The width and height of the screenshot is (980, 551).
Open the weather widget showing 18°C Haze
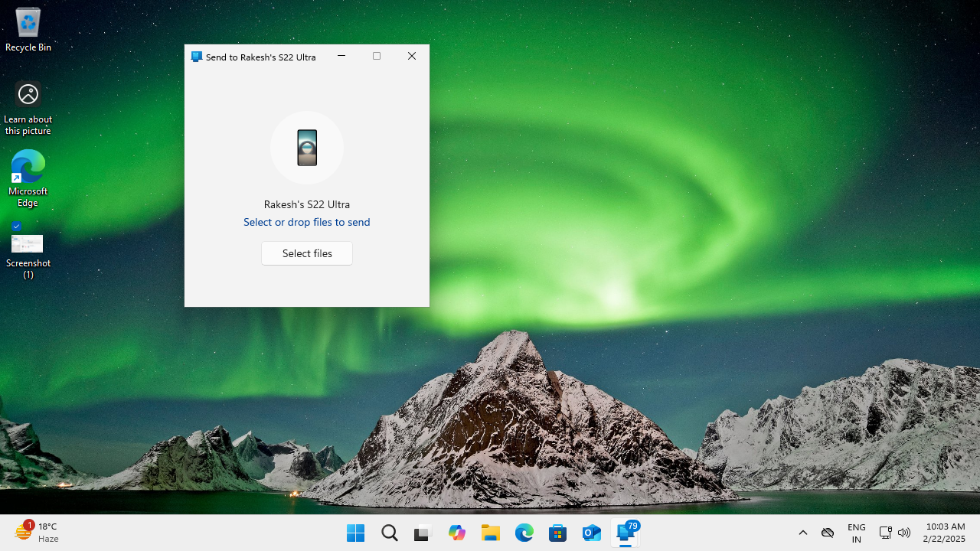(37, 533)
